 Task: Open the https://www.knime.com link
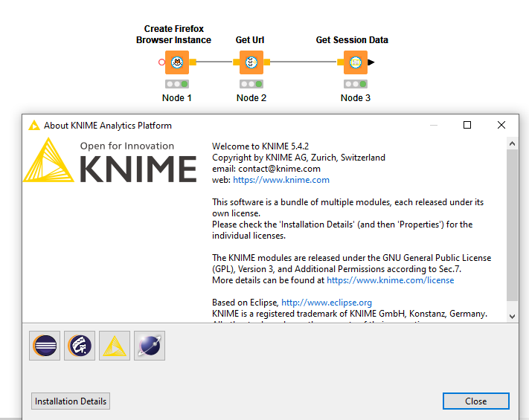click(x=281, y=180)
